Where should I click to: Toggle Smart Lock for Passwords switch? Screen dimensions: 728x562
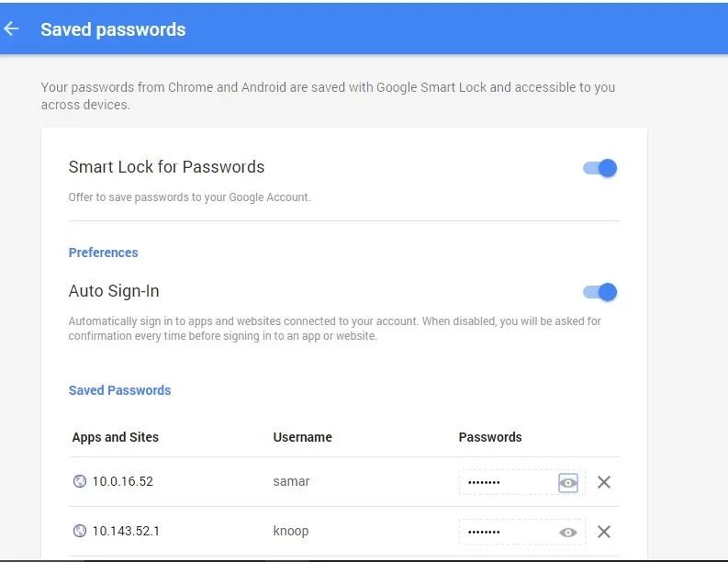pos(600,168)
